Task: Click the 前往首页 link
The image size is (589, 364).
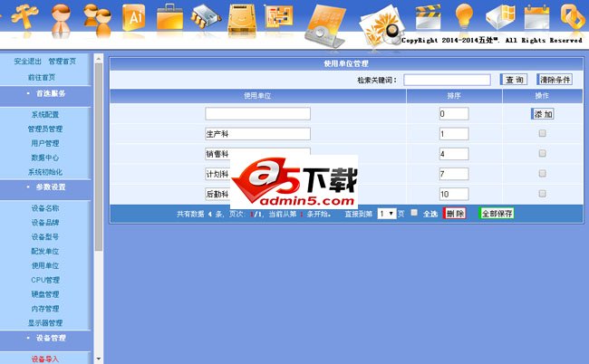Action: pyautogui.click(x=42, y=77)
